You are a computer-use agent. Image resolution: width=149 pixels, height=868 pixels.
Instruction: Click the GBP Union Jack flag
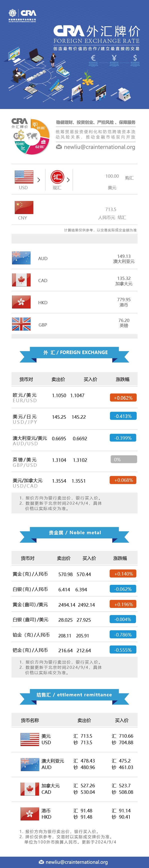tap(21, 324)
